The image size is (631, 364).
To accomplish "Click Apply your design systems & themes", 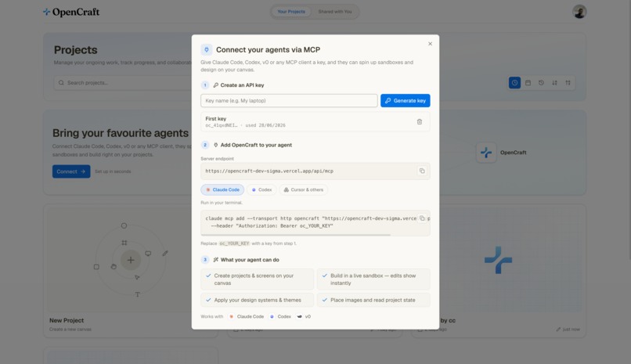I will (x=257, y=300).
